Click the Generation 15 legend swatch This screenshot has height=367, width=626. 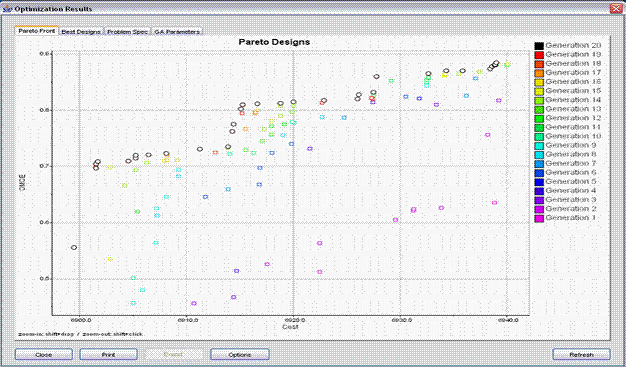tap(539, 91)
